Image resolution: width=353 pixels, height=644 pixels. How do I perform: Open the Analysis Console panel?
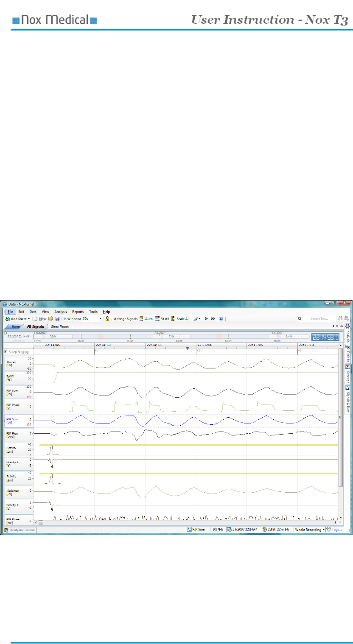(20, 530)
